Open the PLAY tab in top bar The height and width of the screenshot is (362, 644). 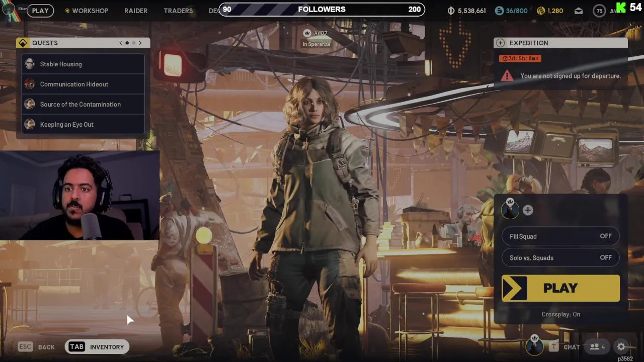[40, 11]
